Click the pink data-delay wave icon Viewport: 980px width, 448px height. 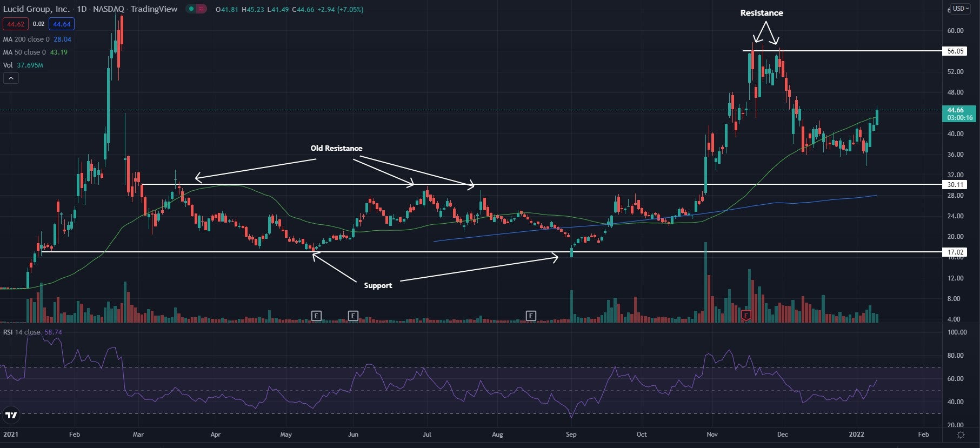[201, 9]
